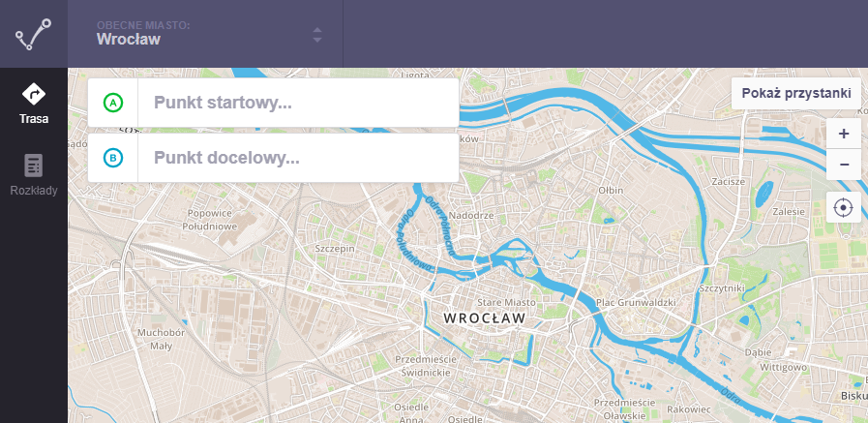Viewport: 868px width, 423px height.
Task: Click the WROCŁAW city label on map
Action: pos(485,318)
